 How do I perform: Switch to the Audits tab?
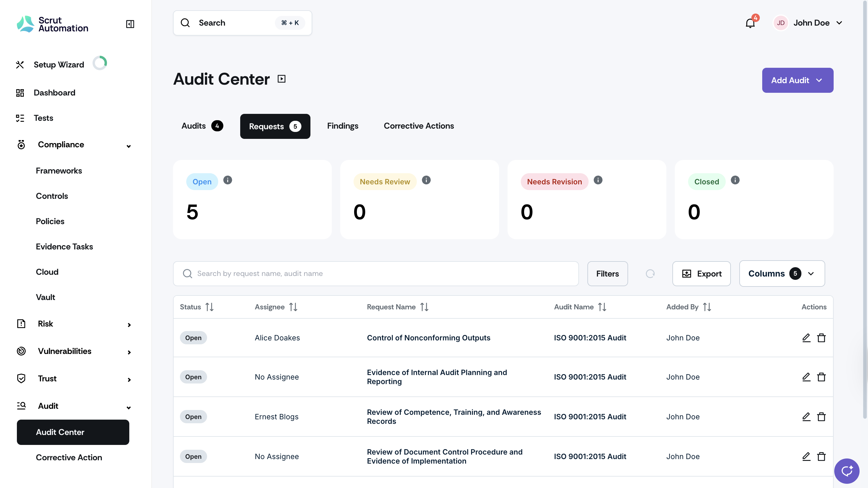pyautogui.click(x=202, y=126)
